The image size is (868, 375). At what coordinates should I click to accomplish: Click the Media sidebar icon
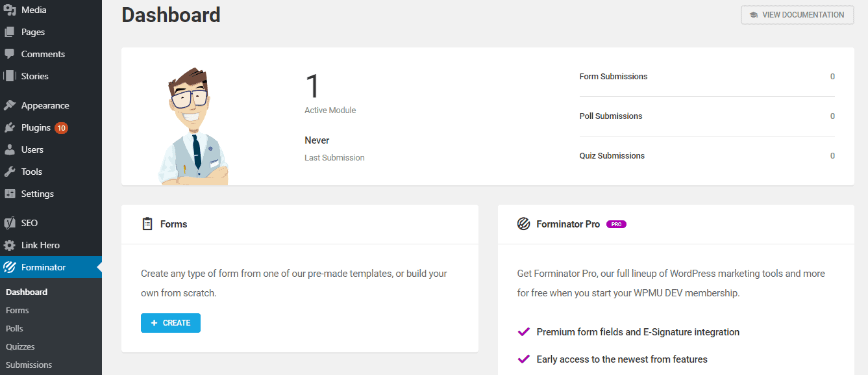(x=10, y=10)
